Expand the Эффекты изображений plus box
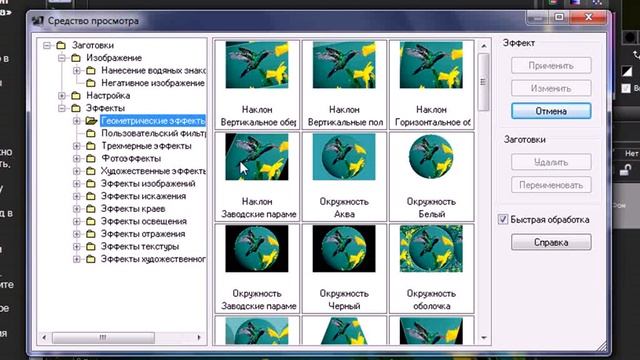The height and width of the screenshot is (360, 640). pos(77,184)
